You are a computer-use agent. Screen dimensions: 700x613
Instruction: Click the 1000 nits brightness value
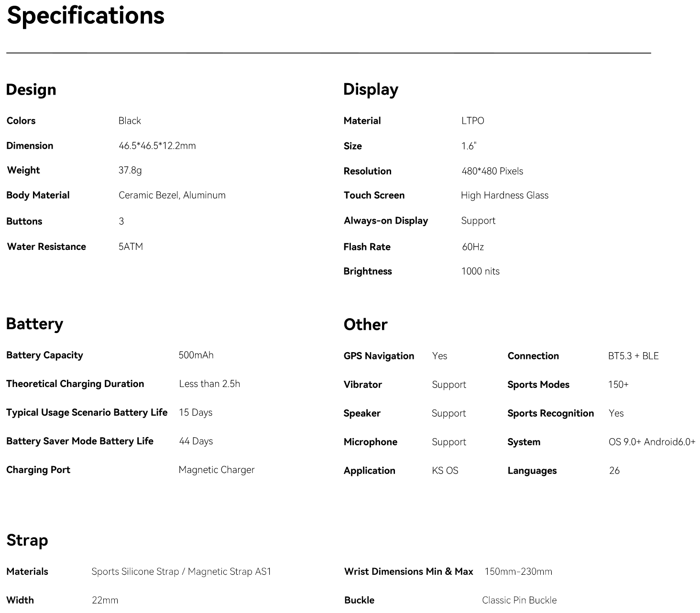coord(480,271)
